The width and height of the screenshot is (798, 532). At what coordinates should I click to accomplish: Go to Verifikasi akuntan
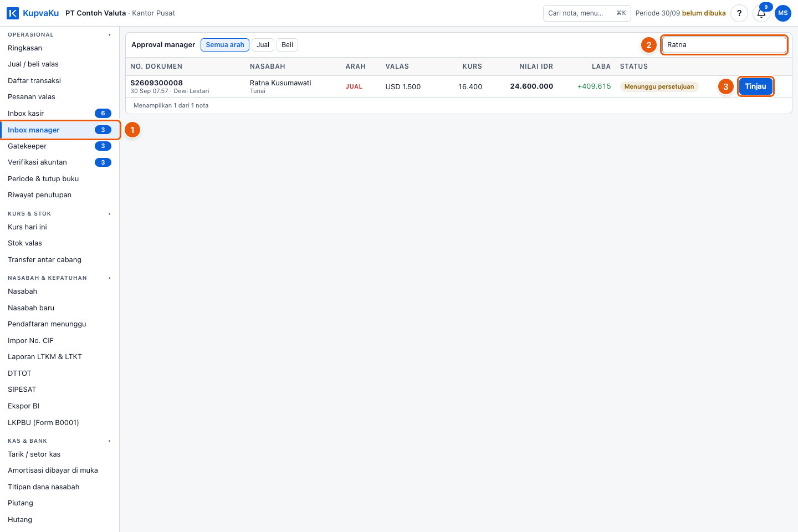60,162
